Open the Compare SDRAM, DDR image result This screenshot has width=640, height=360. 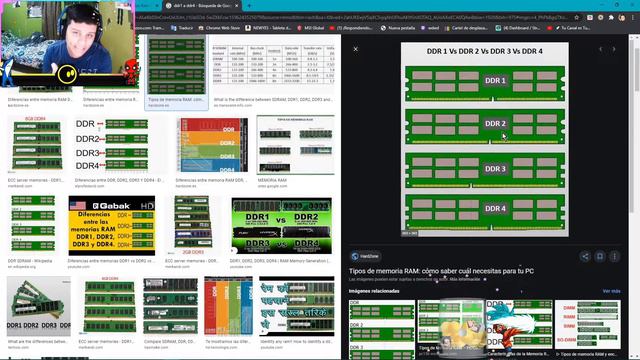tap(170, 306)
